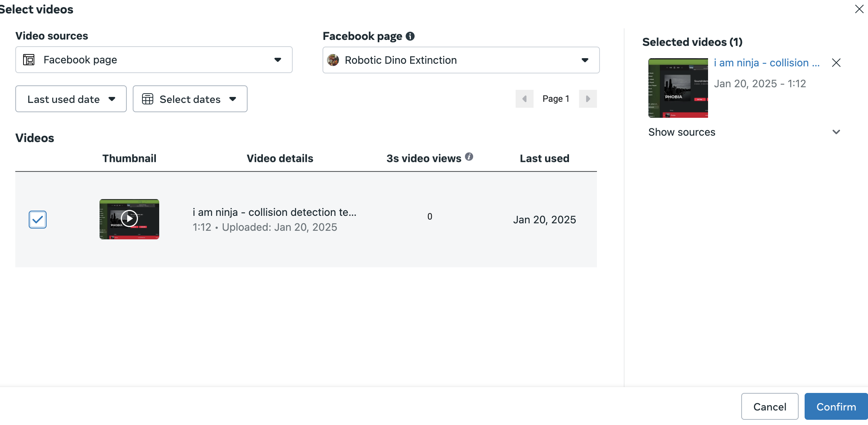The height and width of the screenshot is (425, 868).
Task: Open the Last used date sort dropdown
Action: pyautogui.click(x=71, y=99)
